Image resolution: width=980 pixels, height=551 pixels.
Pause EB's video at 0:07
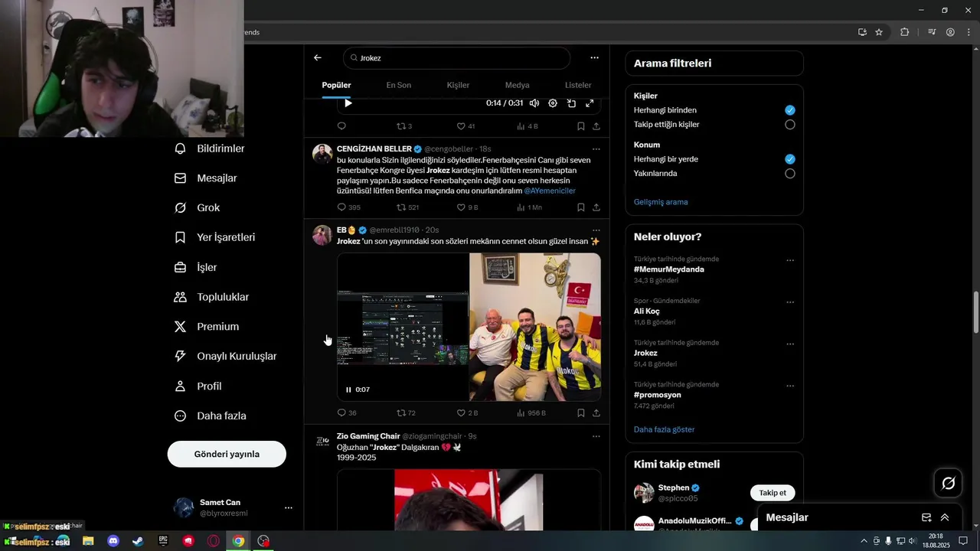(348, 390)
